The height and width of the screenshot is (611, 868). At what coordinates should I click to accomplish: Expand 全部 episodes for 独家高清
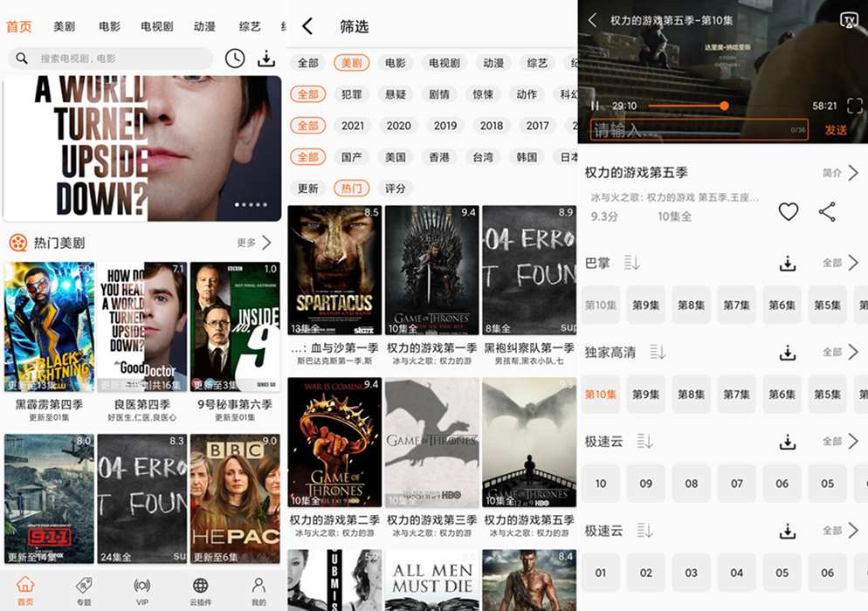tap(841, 353)
